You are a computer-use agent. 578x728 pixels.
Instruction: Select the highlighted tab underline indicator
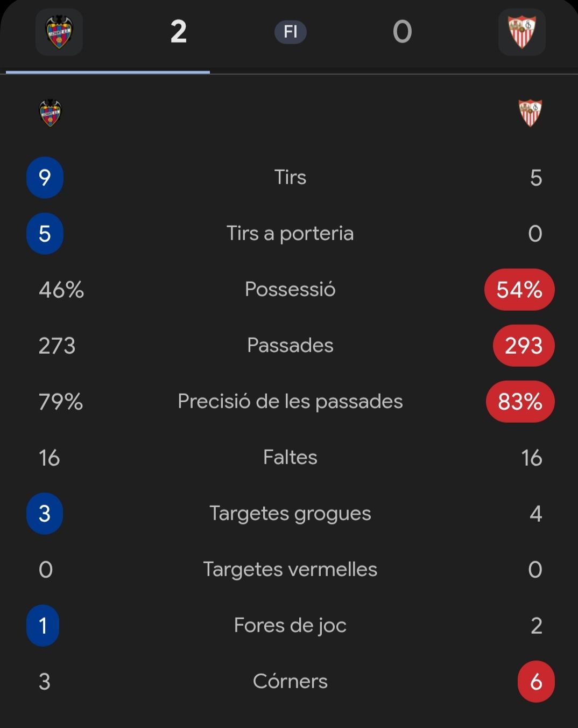pos(108,72)
